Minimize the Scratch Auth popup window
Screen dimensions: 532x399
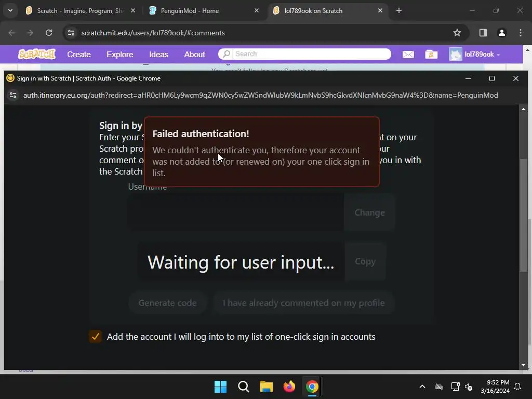pos(468,78)
